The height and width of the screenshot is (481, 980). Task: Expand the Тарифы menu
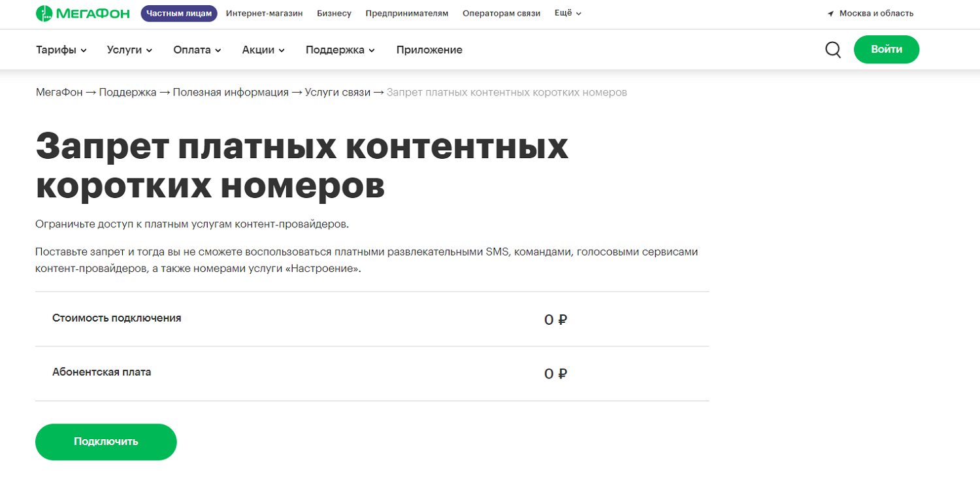point(61,50)
